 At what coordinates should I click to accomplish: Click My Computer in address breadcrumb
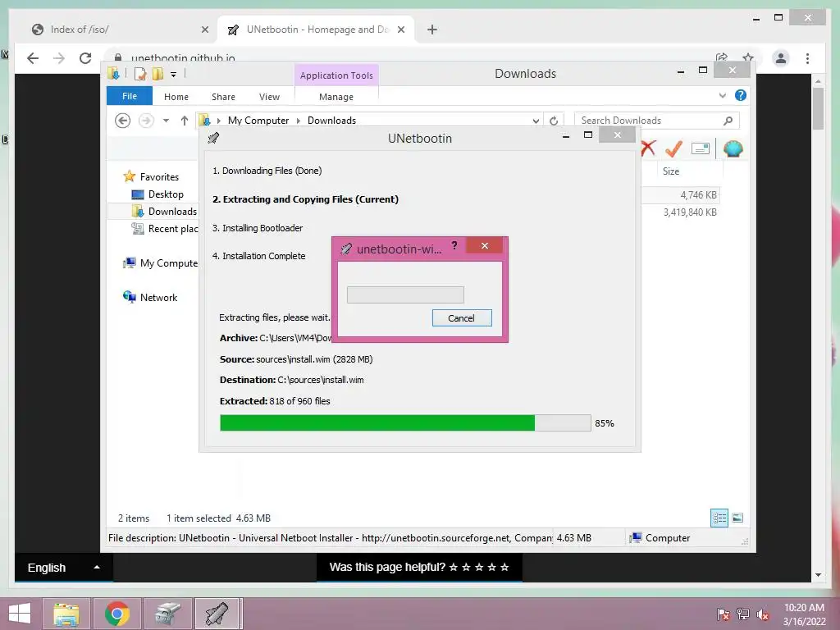(x=258, y=121)
